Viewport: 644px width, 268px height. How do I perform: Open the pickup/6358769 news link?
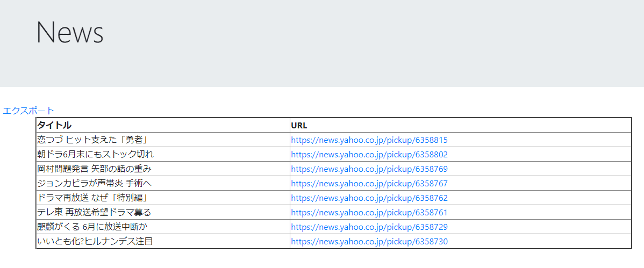(x=369, y=169)
